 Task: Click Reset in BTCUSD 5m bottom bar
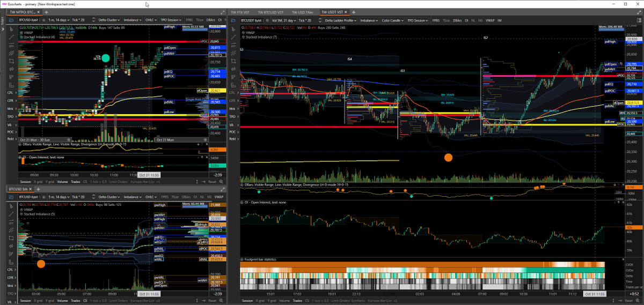(x=212, y=301)
